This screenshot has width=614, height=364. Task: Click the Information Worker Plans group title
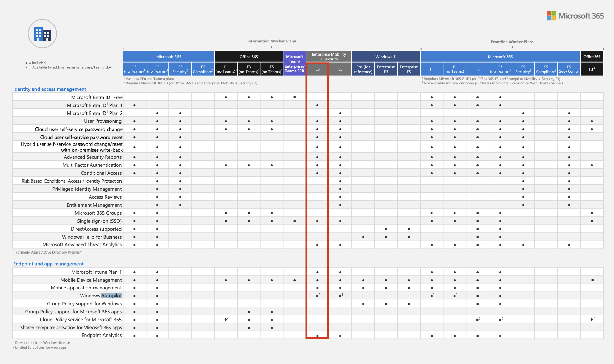tap(271, 41)
